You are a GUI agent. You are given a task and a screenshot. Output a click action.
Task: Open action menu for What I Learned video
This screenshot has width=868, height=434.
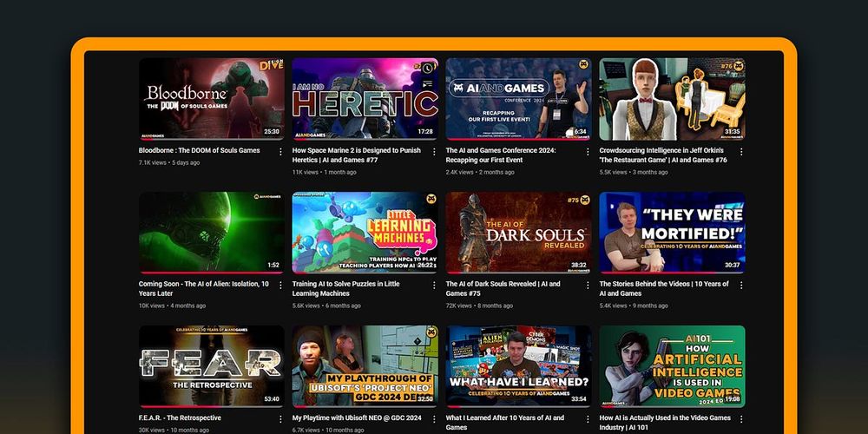[588, 419]
